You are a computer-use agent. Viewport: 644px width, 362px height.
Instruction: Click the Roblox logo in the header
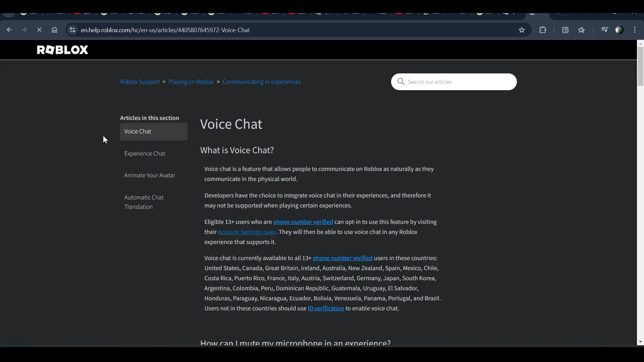(x=62, y=50)
